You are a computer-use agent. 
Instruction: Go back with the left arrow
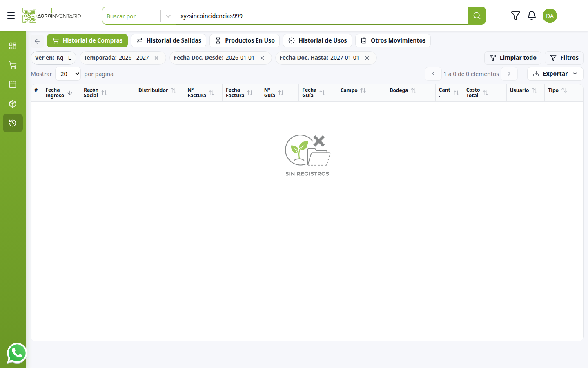pyautogui.click(x=37, y=41)
